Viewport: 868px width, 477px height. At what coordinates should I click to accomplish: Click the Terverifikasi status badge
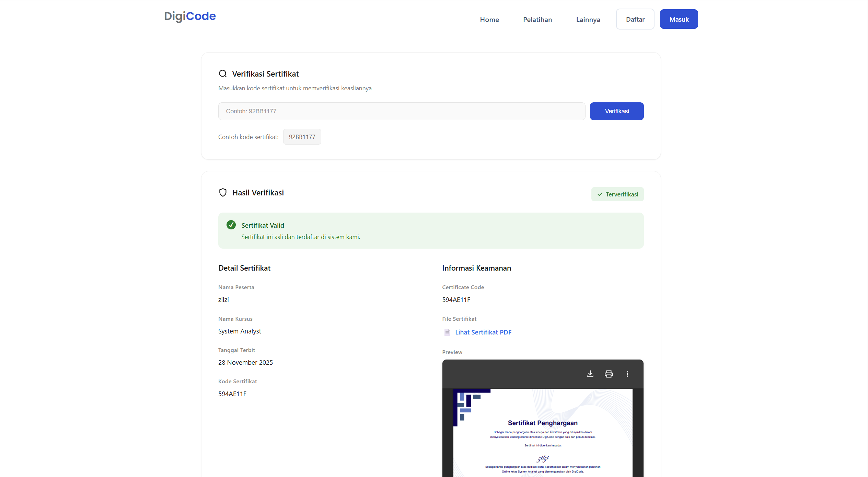point(617,194)
